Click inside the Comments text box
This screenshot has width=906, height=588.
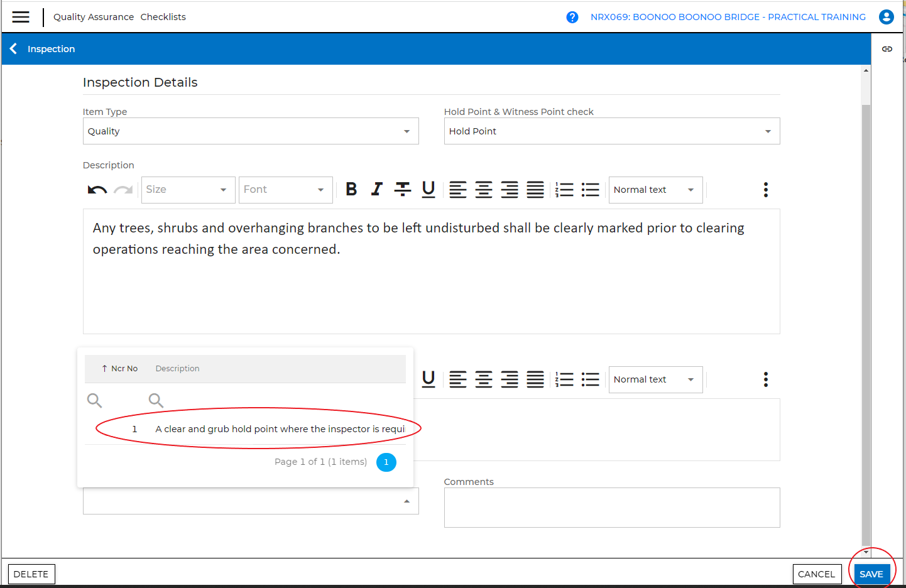[611, 508]
